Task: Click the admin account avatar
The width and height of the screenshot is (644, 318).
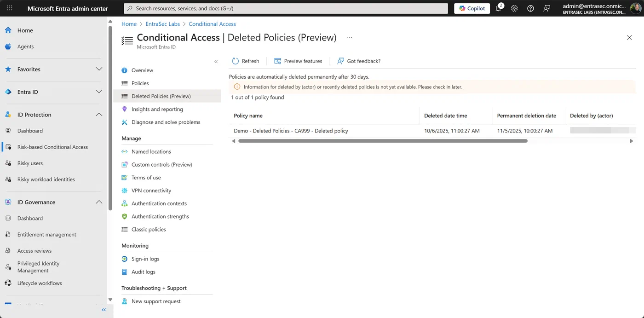Action: [635, 8]
